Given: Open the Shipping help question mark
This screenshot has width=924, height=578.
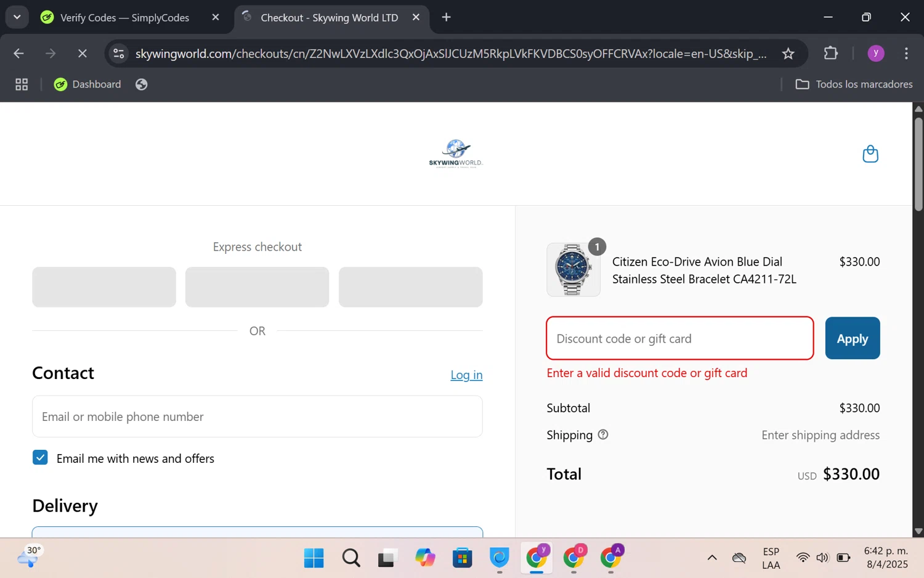Looking at the screenshot, I should coord(603,434).
